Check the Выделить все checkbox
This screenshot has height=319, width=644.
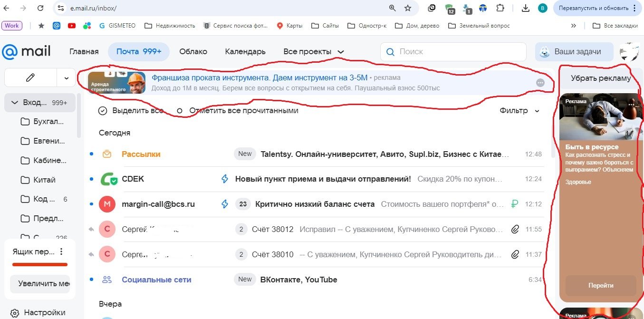click(103, 110)
